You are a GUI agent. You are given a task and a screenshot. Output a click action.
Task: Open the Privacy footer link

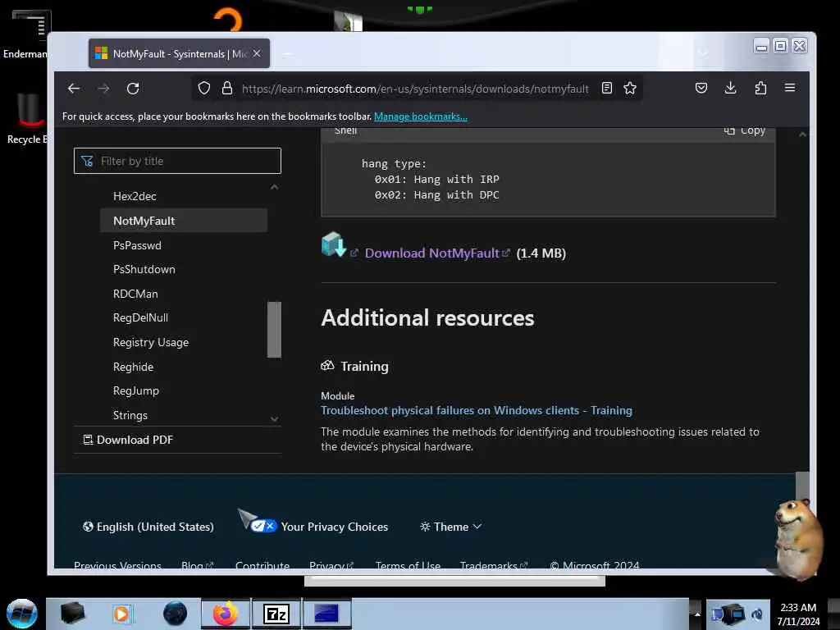click(x=331, y=565)
